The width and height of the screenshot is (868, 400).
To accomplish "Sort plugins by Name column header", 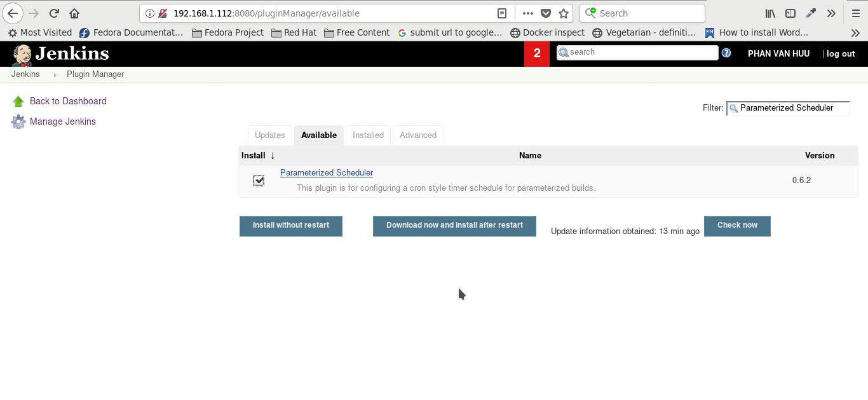I will (x=530, y=155).
